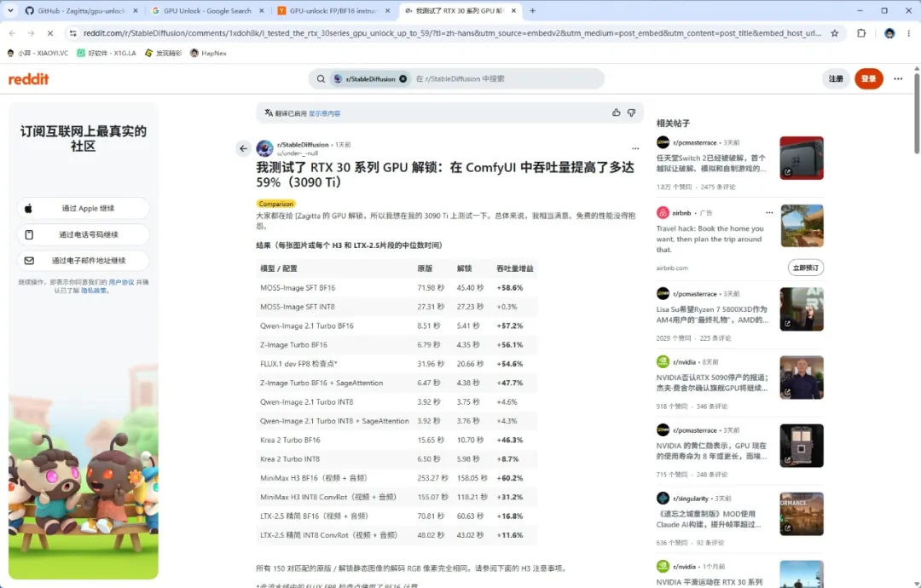Click the 吞吐量增益 column header

[x=515, y=268]
